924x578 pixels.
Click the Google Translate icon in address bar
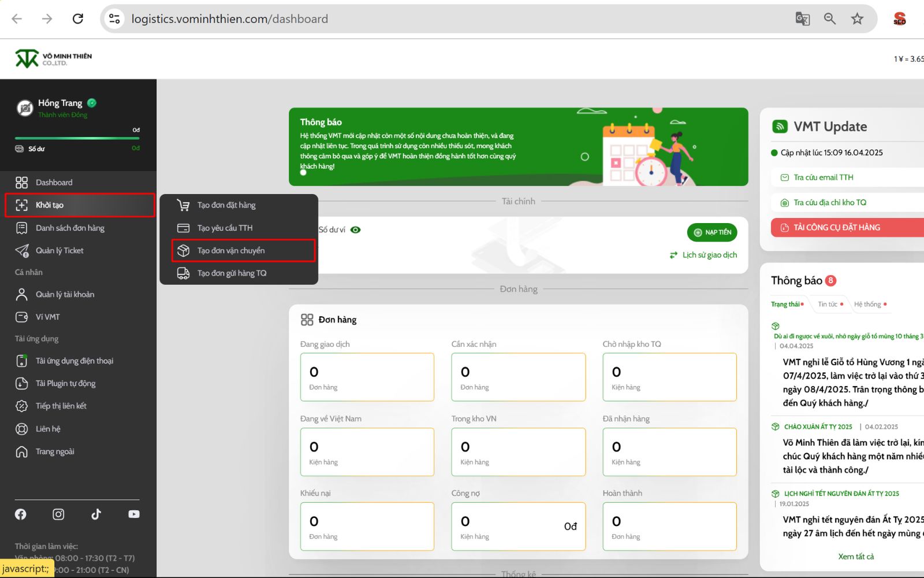[x=802, y=19]
